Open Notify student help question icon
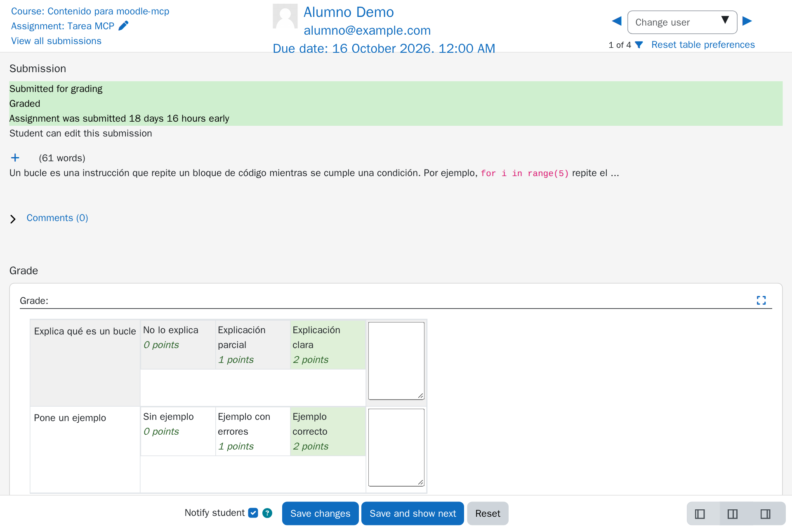792x532 pixels. coord(267,513)
